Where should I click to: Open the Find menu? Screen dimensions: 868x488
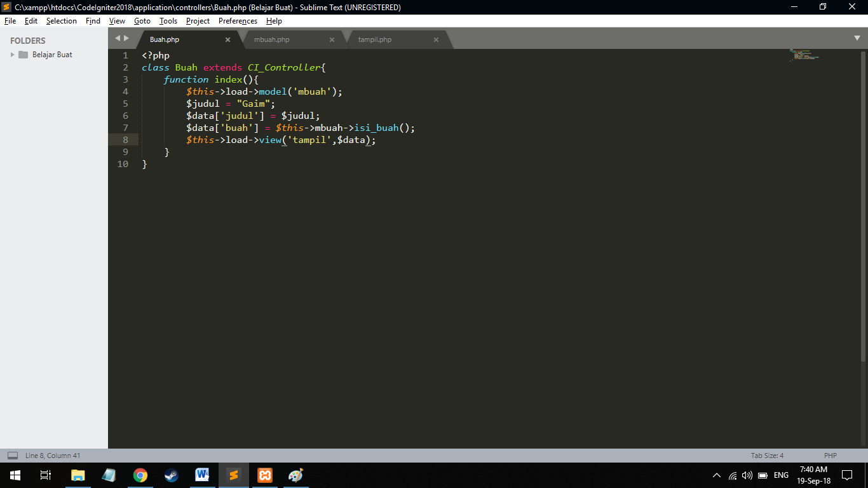(93, 21)
